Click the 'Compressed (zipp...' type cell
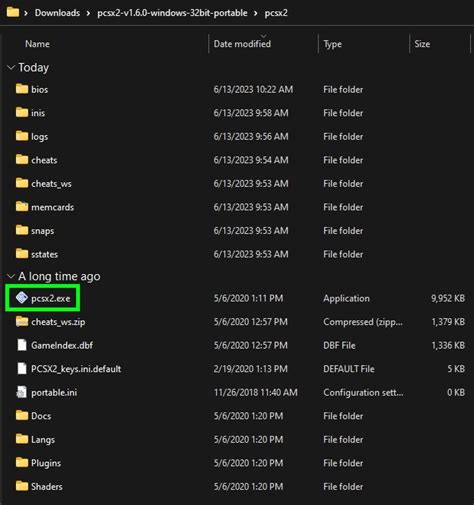This screenshot has width=474, height=505. 363,322
